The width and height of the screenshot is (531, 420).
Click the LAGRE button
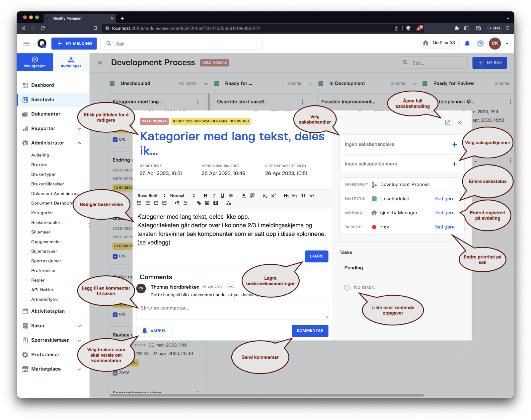[316, 256]
